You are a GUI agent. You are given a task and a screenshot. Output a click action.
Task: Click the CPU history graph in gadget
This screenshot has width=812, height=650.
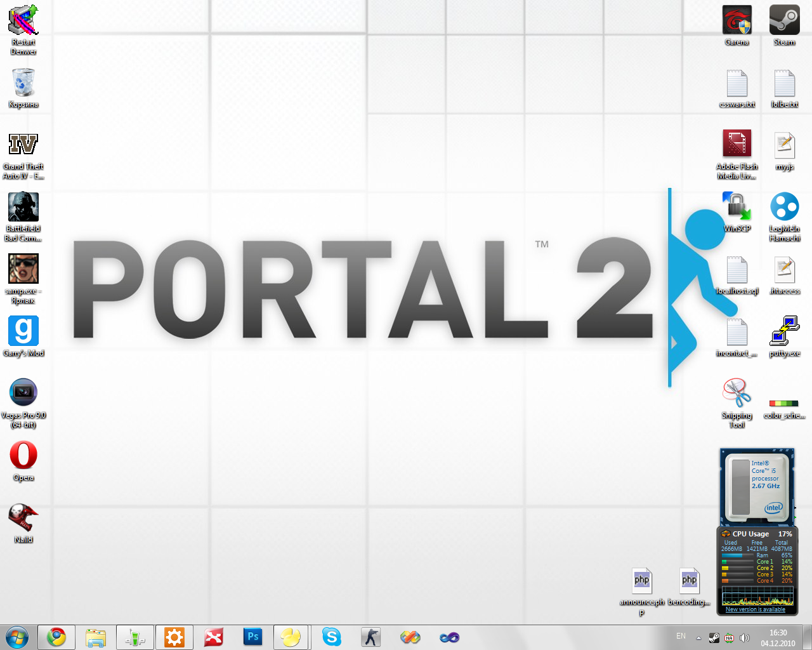point(757,595)
